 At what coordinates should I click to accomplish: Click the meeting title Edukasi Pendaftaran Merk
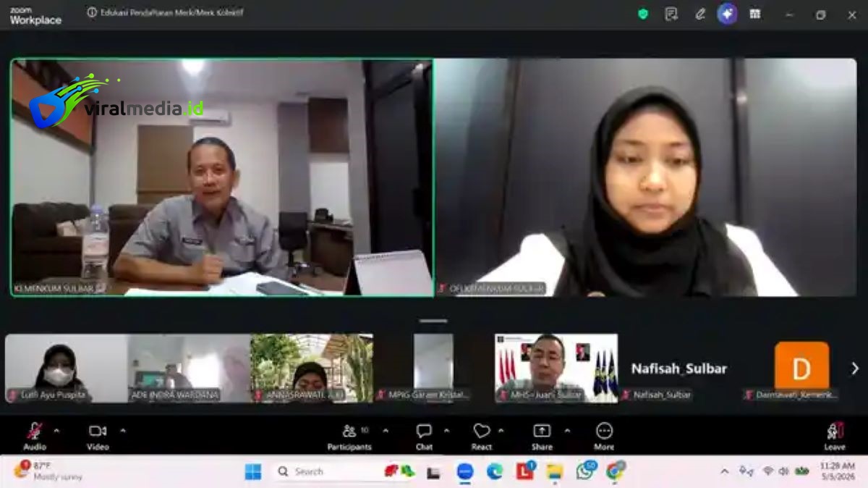coord(172,12)
